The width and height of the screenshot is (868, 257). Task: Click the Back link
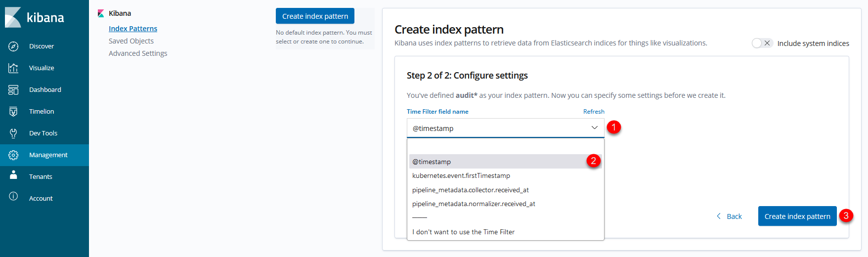(734, 216)
